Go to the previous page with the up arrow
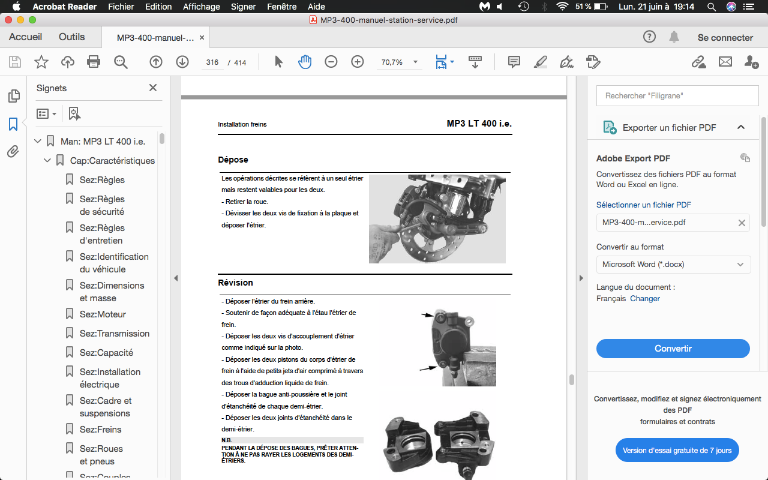768x480 pixels. [x=156, y=62]
